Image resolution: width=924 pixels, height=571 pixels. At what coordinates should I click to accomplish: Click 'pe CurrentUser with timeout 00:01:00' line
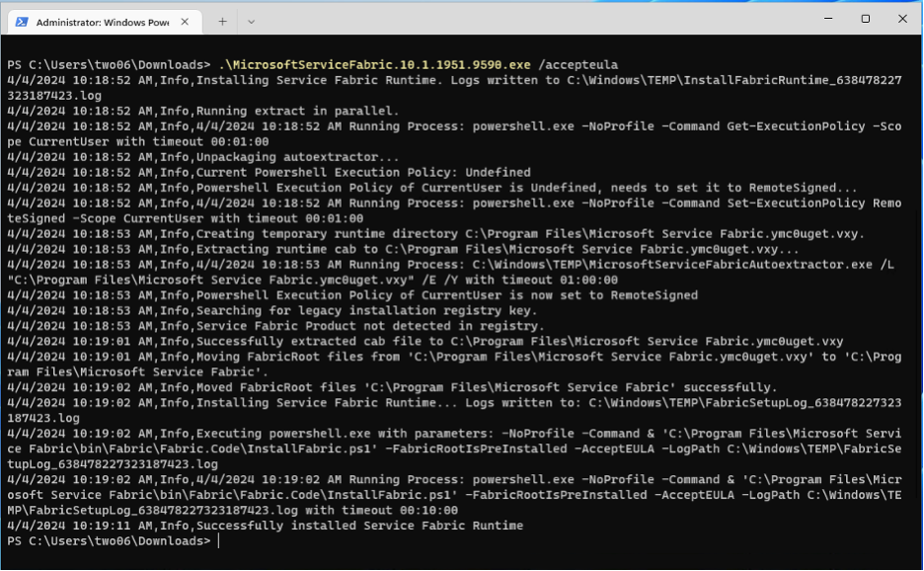tap(138, 141)
